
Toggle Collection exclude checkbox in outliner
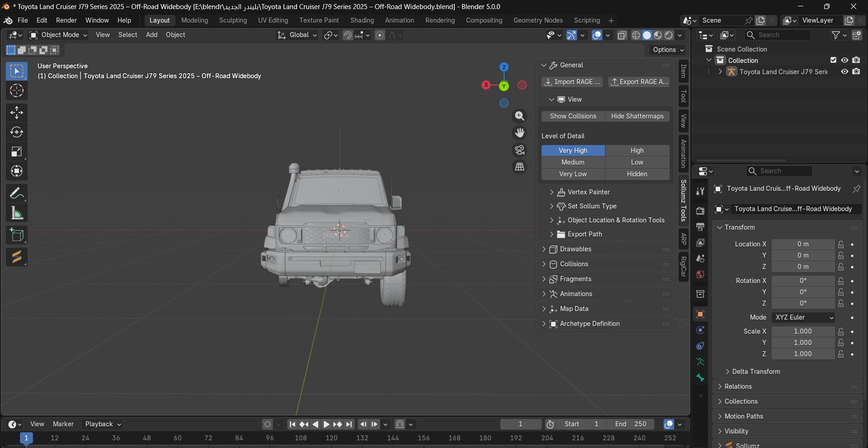coord(834,60)
